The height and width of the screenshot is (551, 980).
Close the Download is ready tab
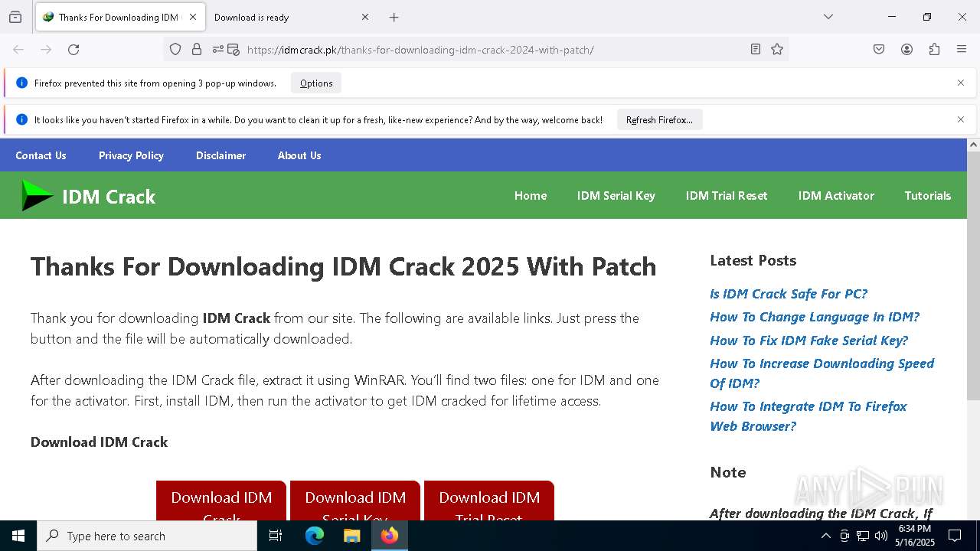click(365, 17)
